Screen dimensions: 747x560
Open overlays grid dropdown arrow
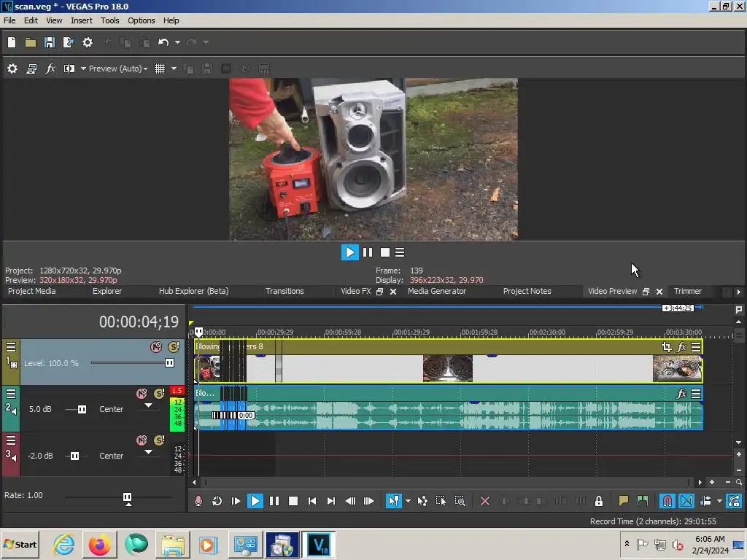point(174,69)
